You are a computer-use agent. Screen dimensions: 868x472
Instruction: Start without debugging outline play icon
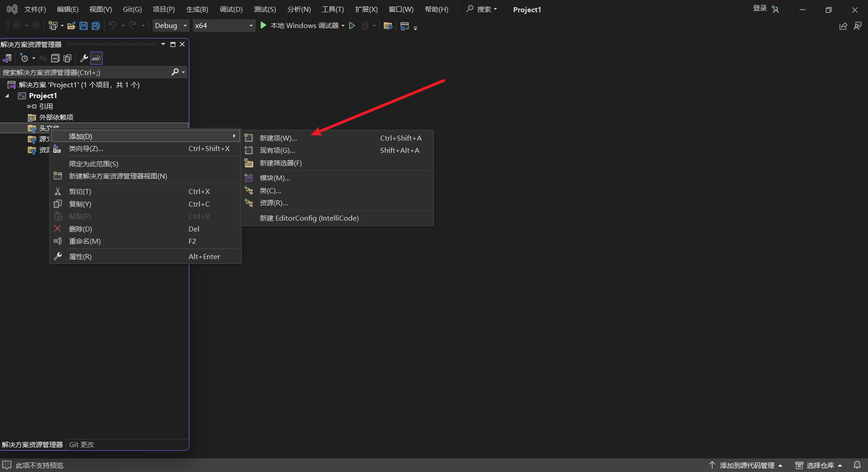click(x=352, y=26)
